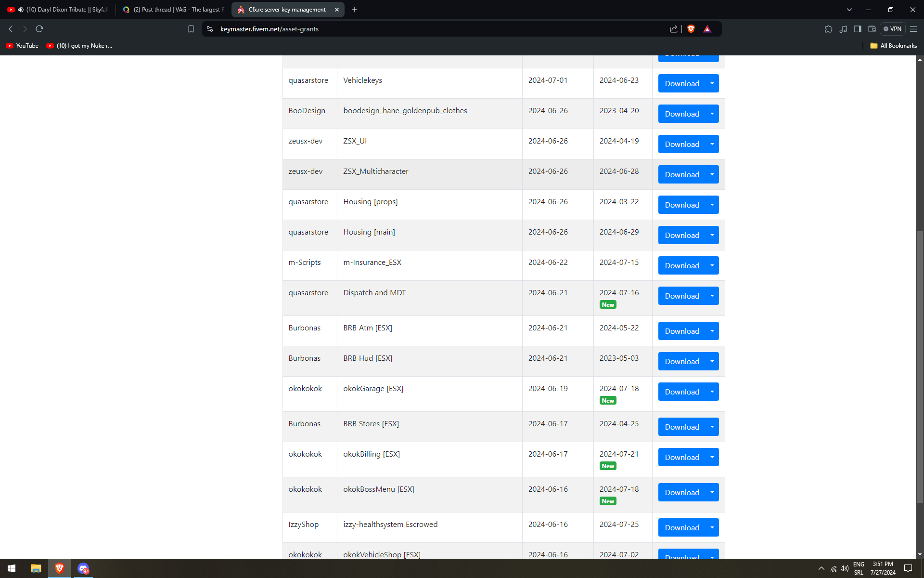Open the browser extensions puzzle icon
Screen dimensions: 924x578
[x=828, y=29]
